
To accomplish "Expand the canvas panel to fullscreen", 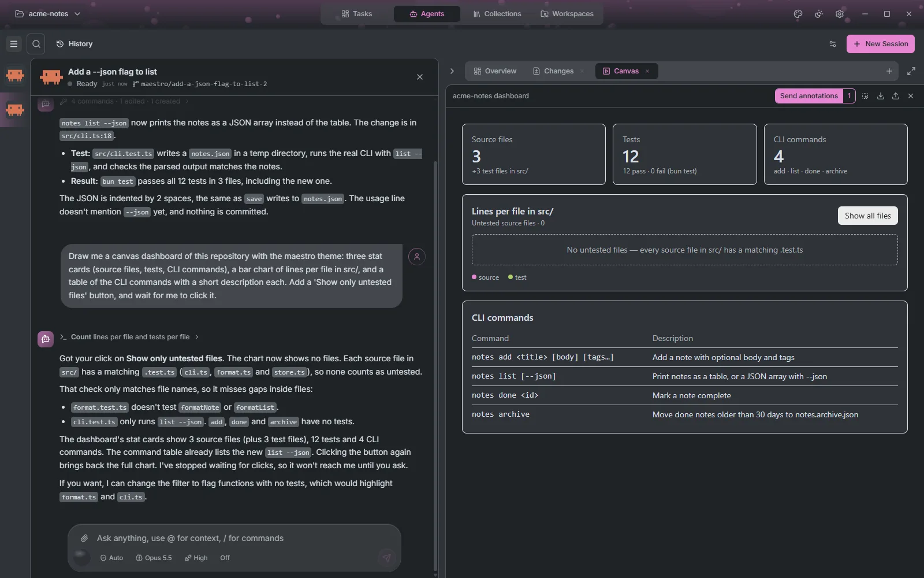I will coord(911,71).
